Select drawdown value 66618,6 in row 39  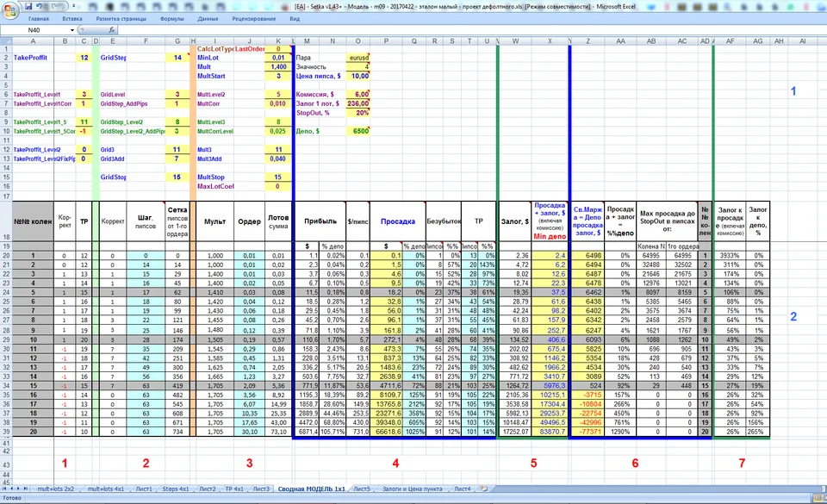(x=386, y=432)
